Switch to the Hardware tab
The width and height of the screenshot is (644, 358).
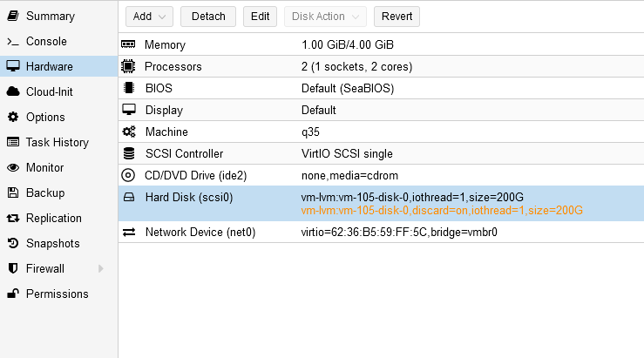[49, 67]
